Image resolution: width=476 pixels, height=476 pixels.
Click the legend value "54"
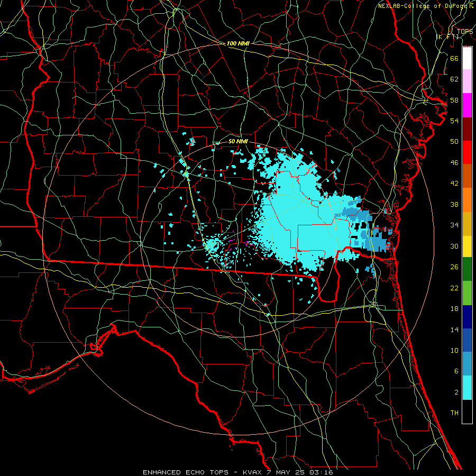[x=454, y=121]
